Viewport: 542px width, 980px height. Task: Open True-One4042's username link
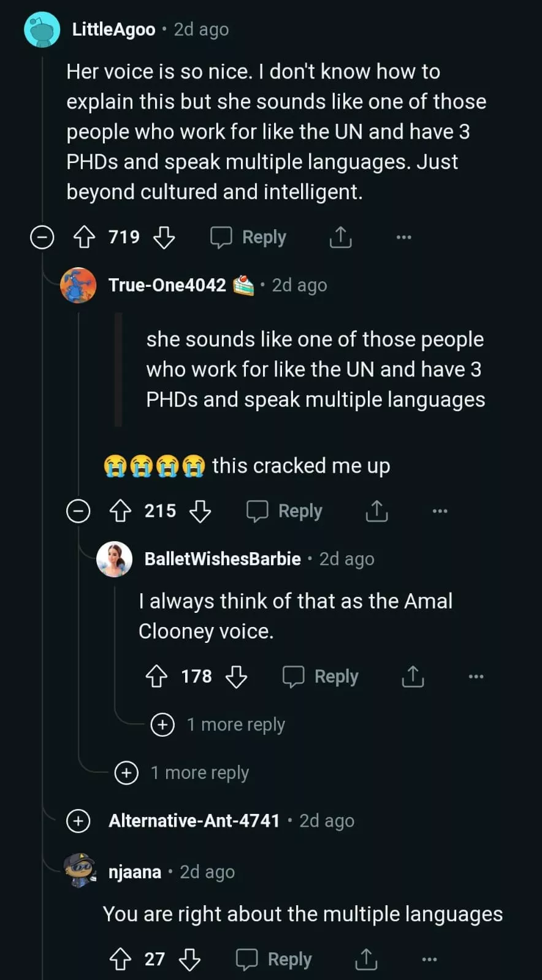(167, 285)
